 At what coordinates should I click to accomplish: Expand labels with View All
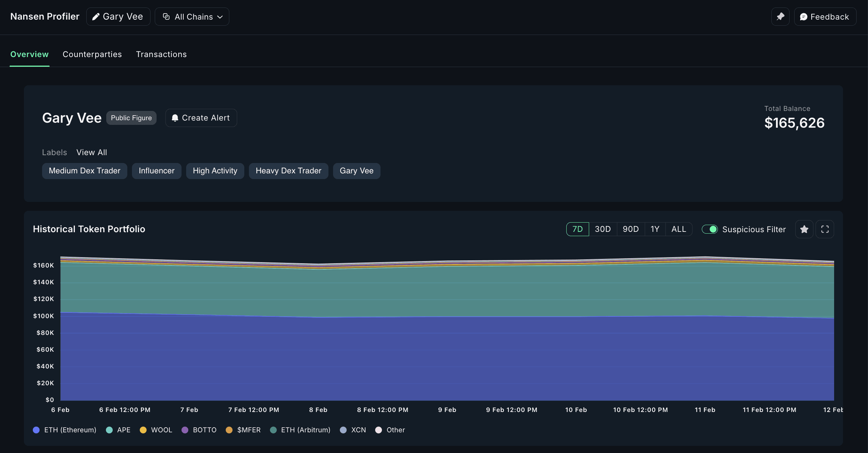(x=92, y=152)
